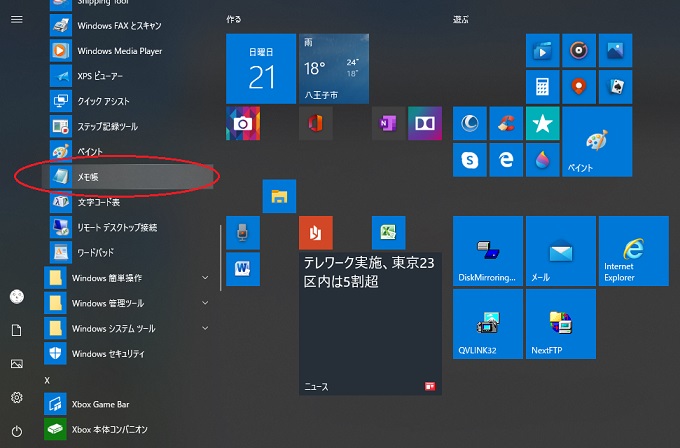Open クイック アシスト app
680x448 pixels.
[128, 101]
